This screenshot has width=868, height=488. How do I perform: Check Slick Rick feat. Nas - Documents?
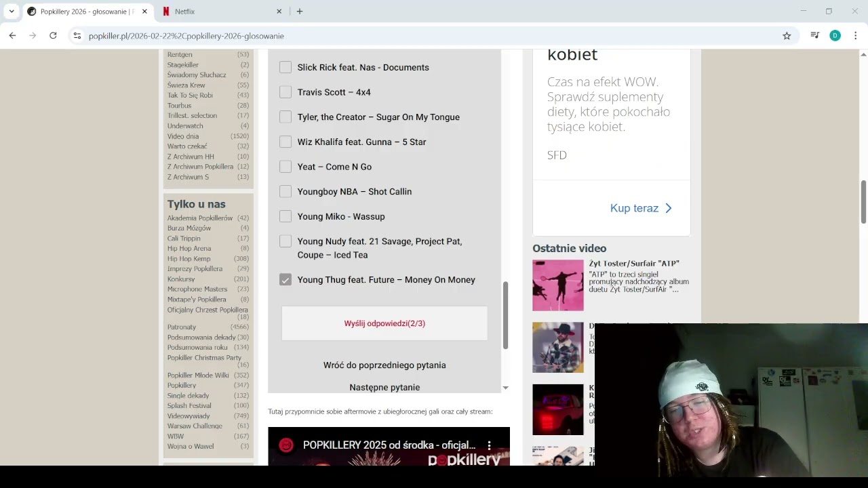tap(285, 67)
